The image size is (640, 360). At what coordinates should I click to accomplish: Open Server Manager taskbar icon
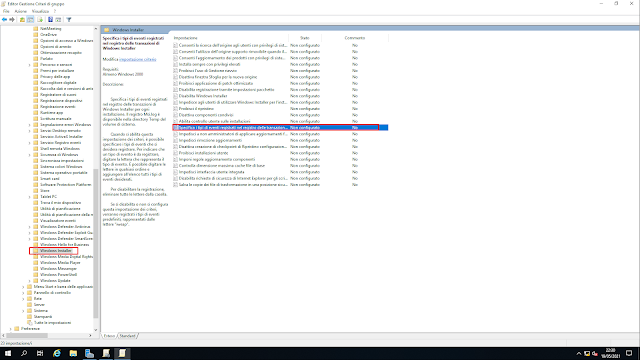tap(89, 353)
